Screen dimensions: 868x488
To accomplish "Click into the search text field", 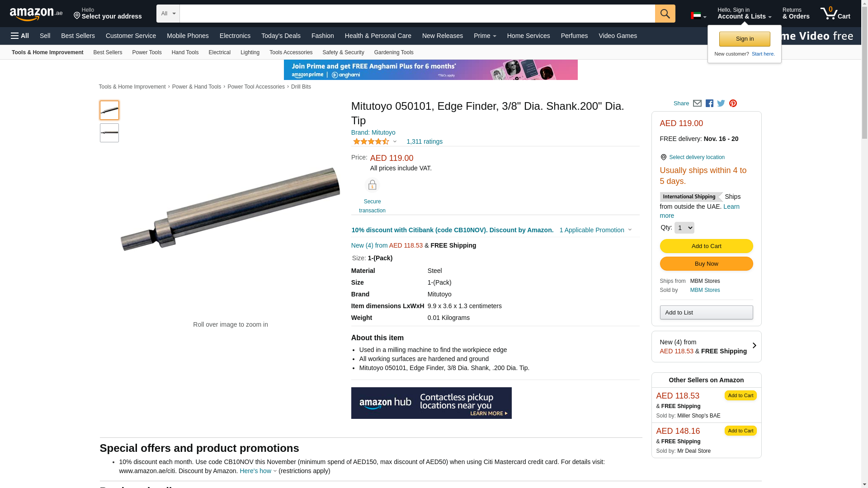I will (417, 14).
